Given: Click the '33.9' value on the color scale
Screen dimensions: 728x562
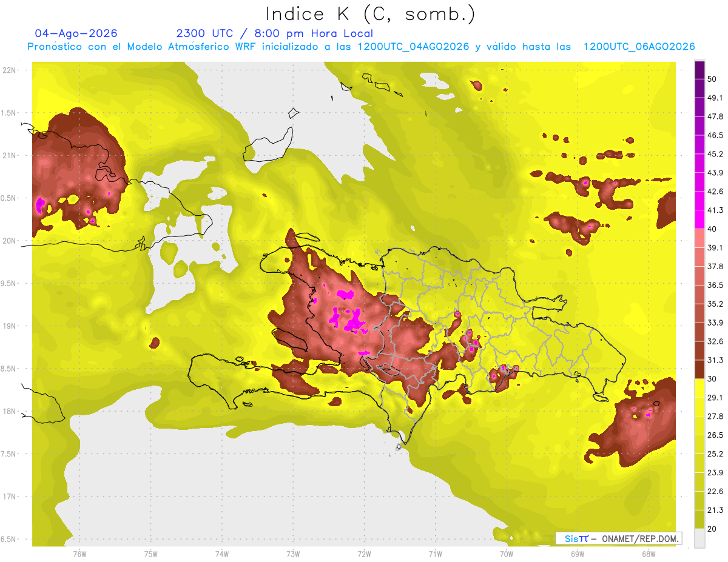Looking at the screenshot, I should click(x=715, y=323).
